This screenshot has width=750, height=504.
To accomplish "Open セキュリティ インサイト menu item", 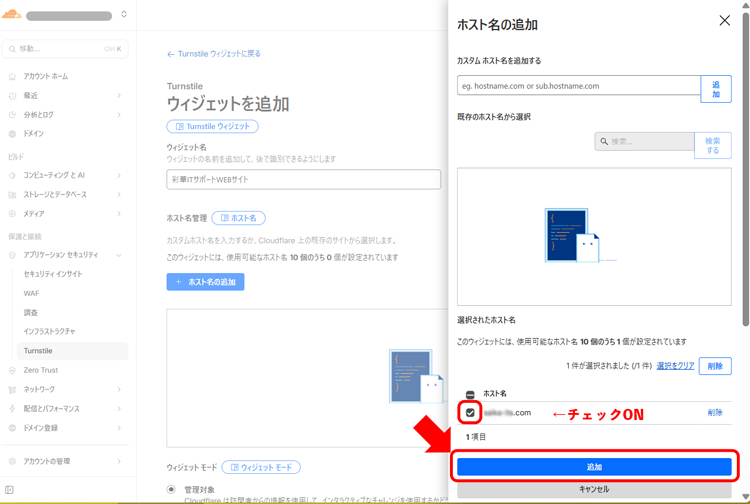I will tap(53, 274).
